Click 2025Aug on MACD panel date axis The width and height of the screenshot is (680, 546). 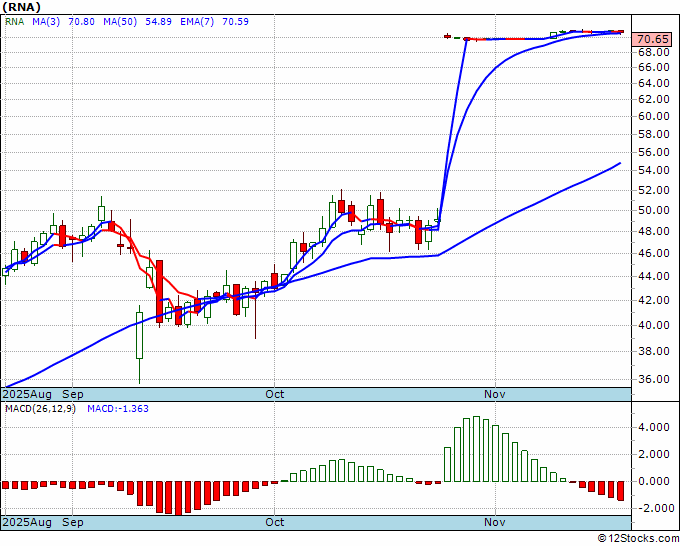pyautogui.click(x=27, y=522)
